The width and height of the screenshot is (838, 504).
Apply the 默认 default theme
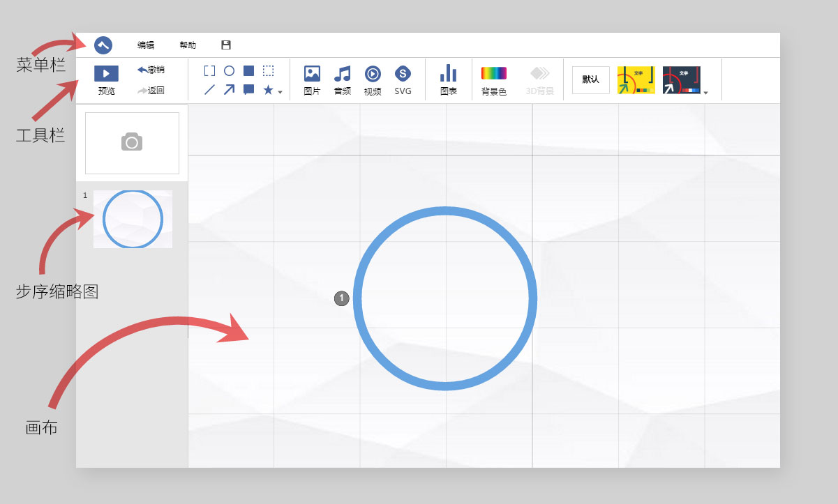[590, 79]
